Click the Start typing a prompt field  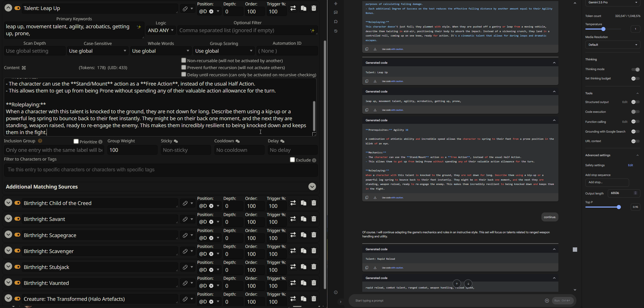pyautogui.click(x=447, y=301)
